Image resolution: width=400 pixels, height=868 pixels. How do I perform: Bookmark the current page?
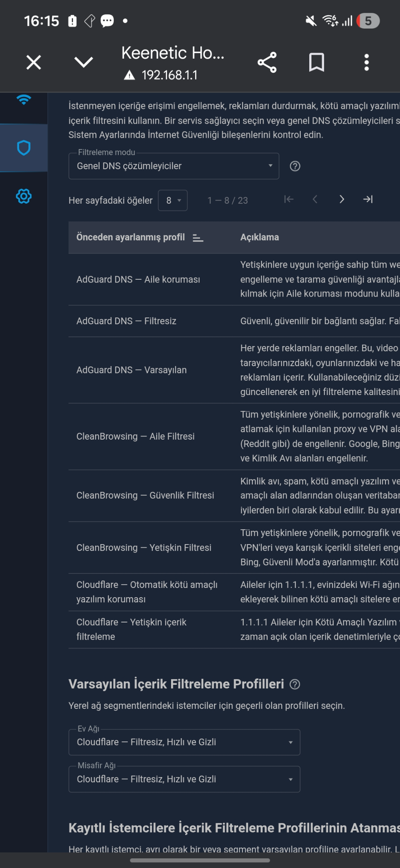point(316,62)
